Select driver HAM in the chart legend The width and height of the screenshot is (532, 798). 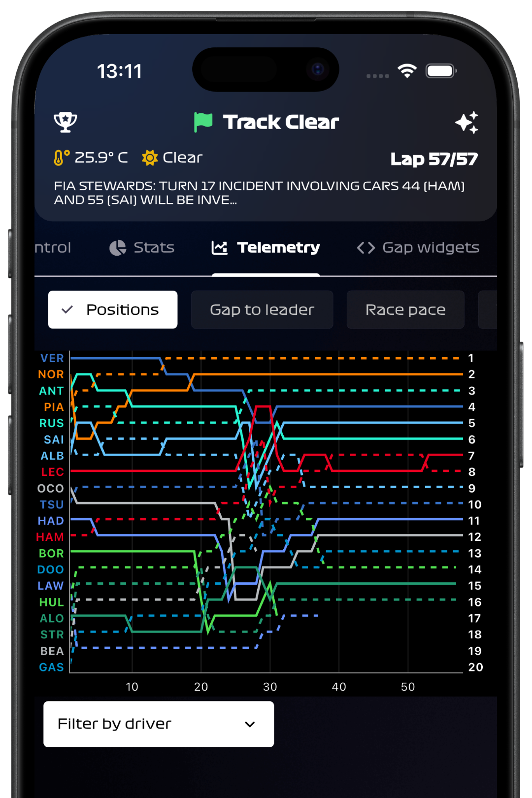click(50, 537)
